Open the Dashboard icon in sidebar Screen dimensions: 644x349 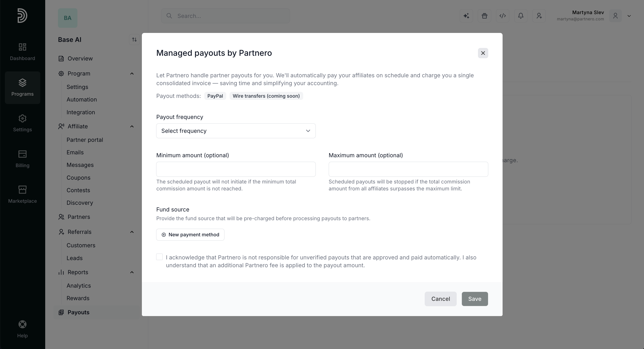(23, 47)
